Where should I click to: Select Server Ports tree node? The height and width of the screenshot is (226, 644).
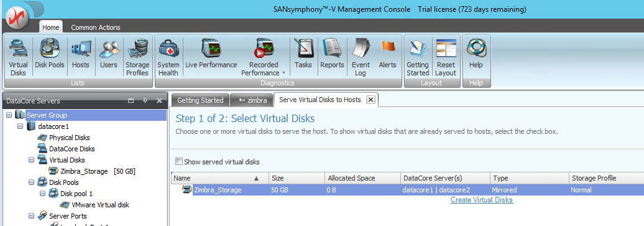point(68,215)
